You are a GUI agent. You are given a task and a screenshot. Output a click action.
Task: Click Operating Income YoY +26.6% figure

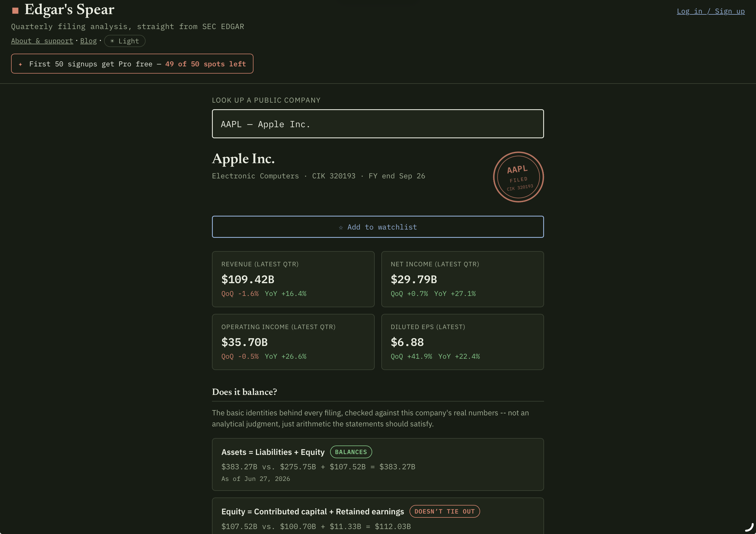[x=286, y=356]
